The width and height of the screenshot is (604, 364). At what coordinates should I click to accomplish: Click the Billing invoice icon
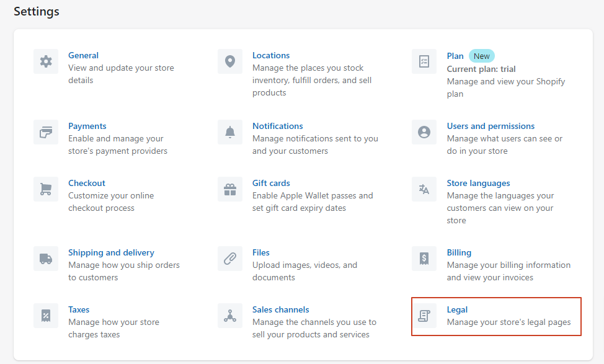click(x=424, y=259)
